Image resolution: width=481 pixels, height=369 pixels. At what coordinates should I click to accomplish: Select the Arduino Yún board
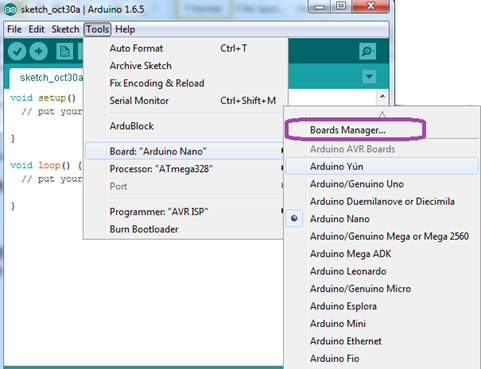click(382, 166)
